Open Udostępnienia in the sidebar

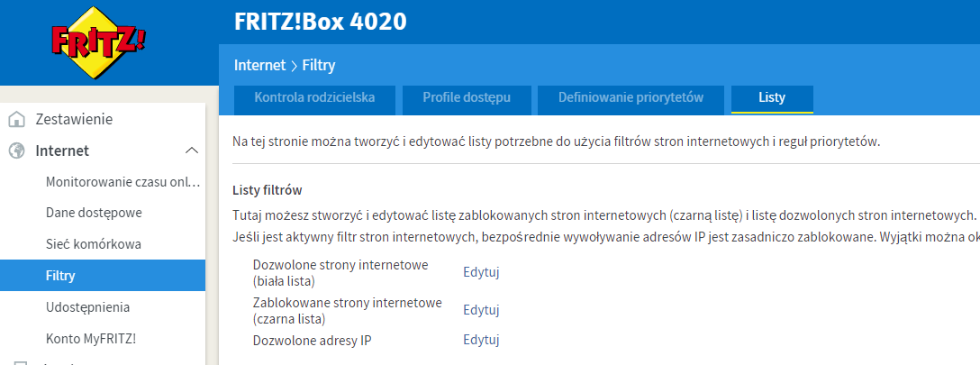87,307
